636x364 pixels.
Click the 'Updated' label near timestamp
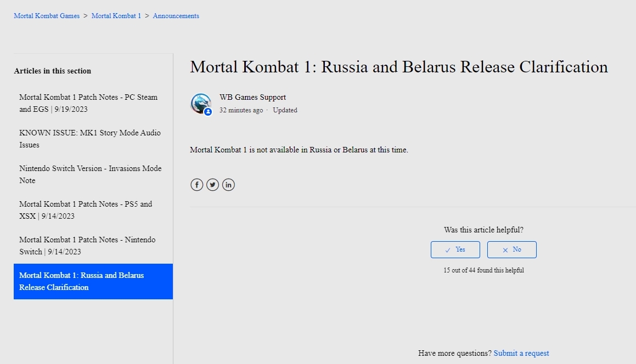[285, 110]
